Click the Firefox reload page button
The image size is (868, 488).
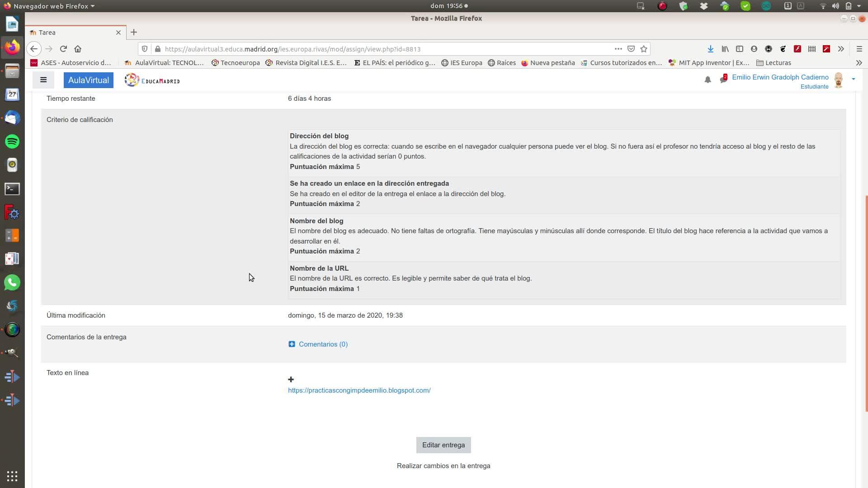tap(63, 49)
